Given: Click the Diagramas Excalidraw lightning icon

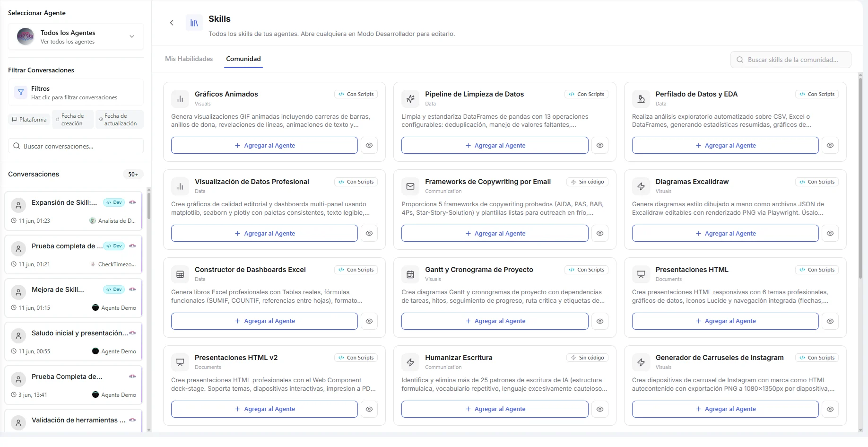Looking at the screenshot, I should click(x=641, y=186).
